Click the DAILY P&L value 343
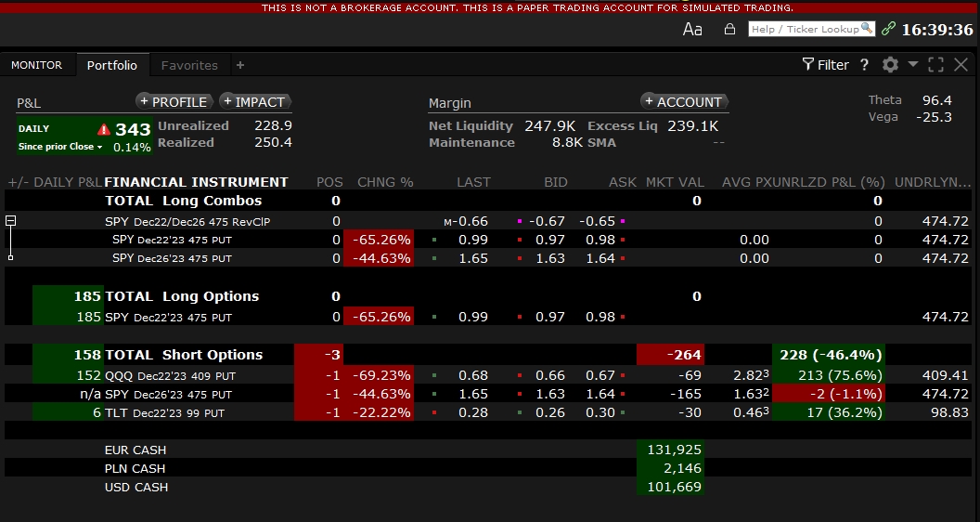980x522 pixels. point(133,129)
